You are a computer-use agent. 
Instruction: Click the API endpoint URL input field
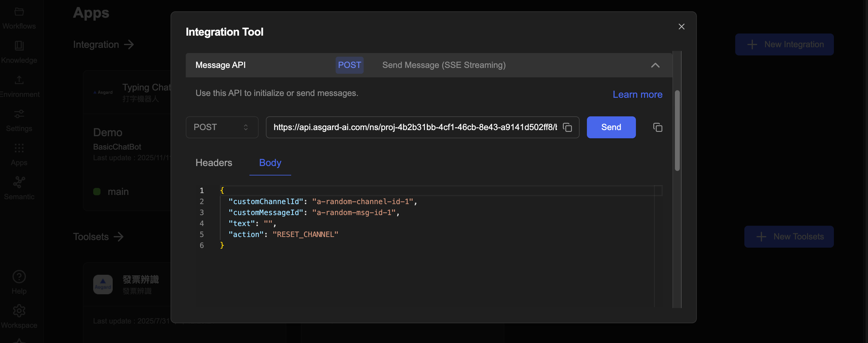415,127
